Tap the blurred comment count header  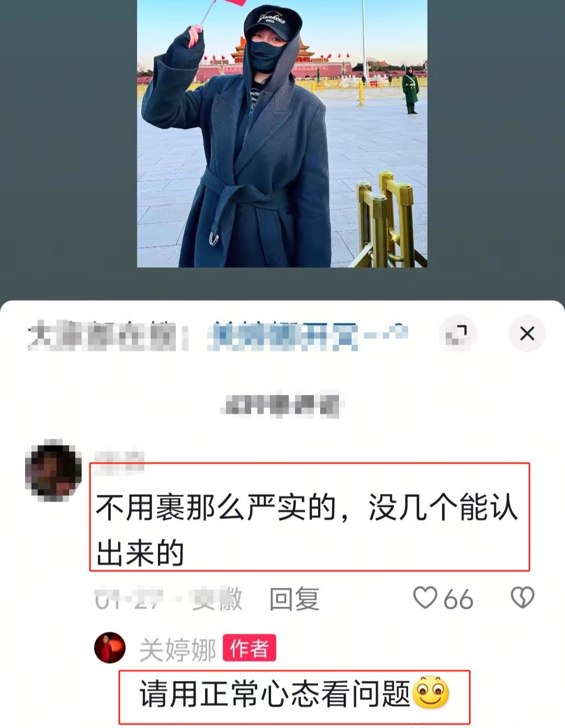(282, 405)
